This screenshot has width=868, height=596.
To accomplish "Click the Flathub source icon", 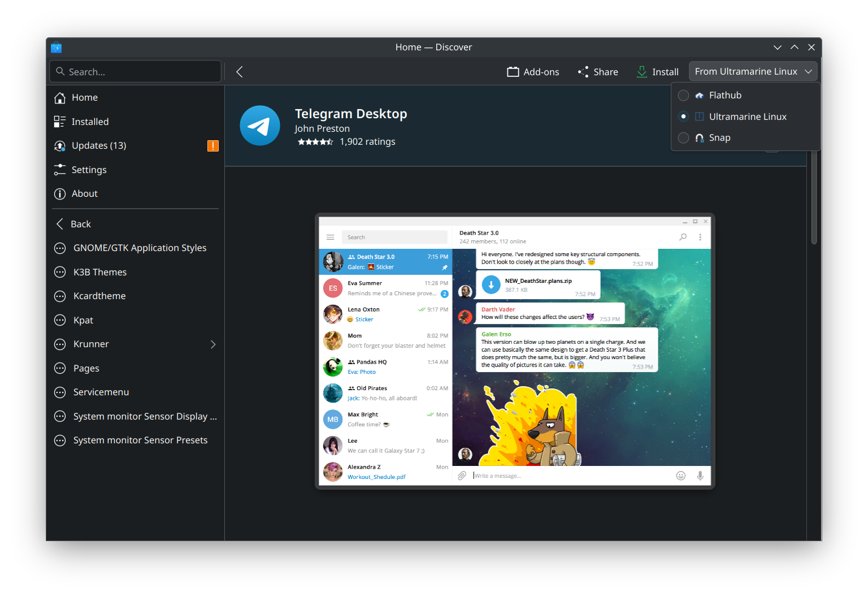I will (700, 96).
